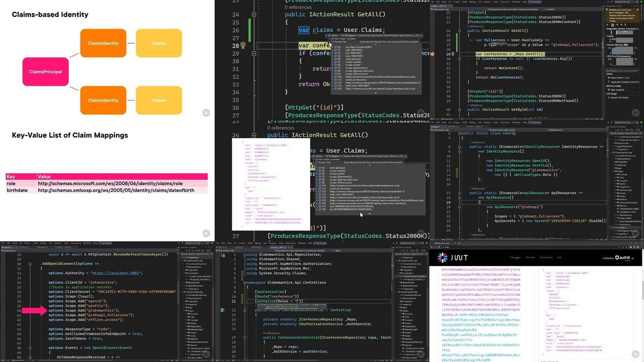Toggle Full Screen in Authorize Roles VS window

[x=320, y=243]
